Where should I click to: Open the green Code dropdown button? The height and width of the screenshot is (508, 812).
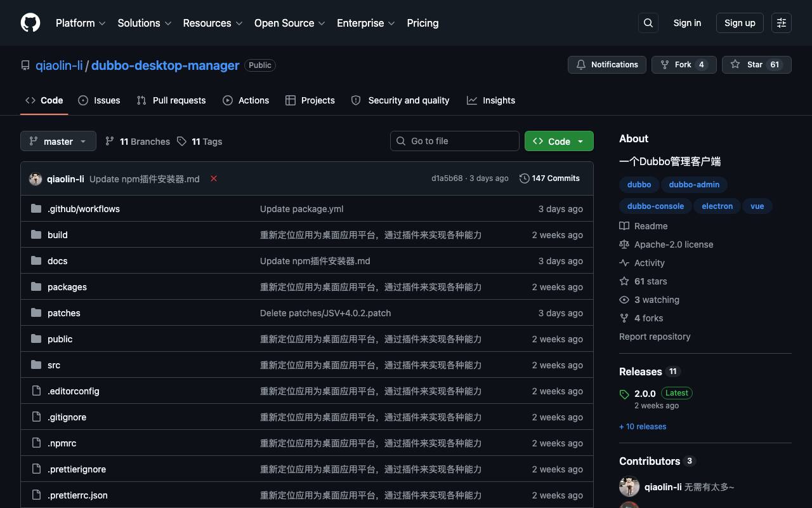pyautogui.click(x=559, y=141)
